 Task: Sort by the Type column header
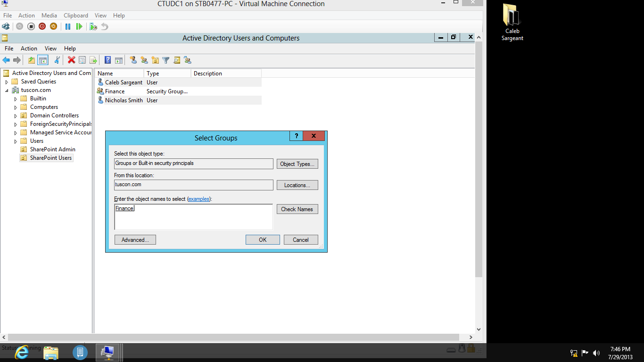click(x=167, y=74)
